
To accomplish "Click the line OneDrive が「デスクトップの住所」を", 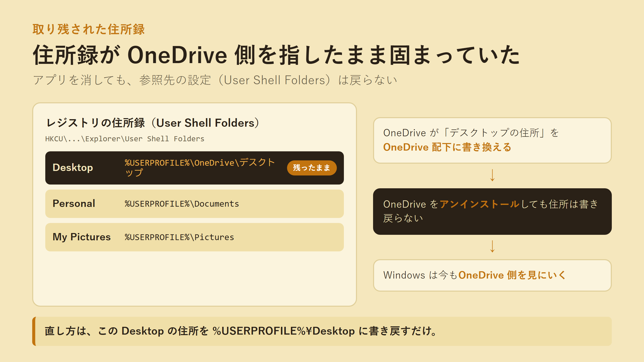I will (471, 133).
